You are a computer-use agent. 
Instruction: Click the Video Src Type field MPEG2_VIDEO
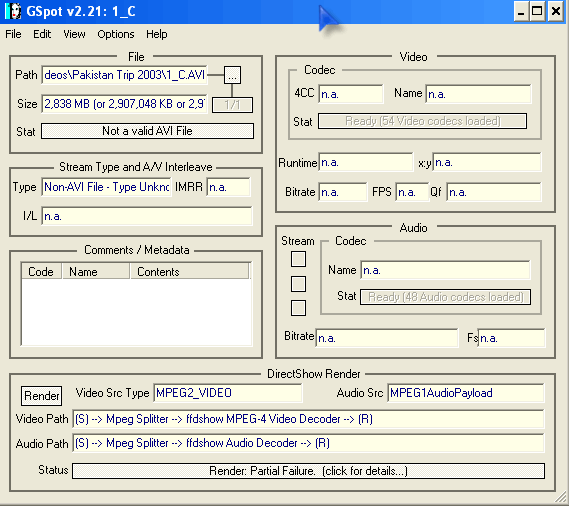coord(228,393)
